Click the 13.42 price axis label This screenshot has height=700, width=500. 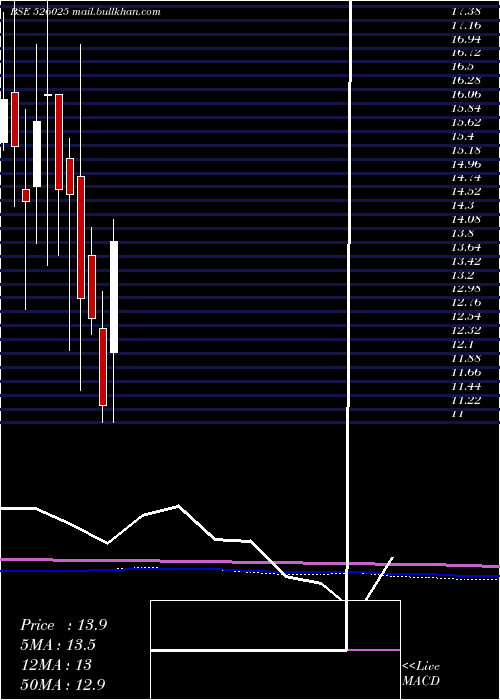click(x=466, y=261)
